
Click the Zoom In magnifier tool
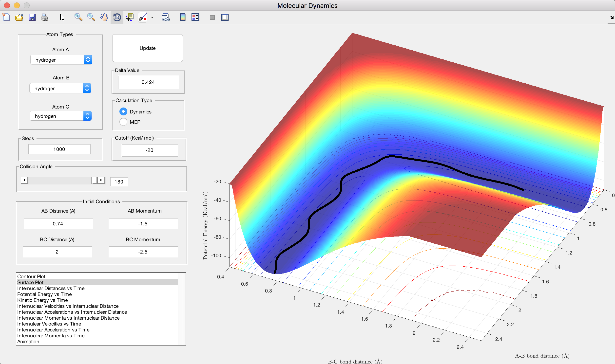click(x=78, y=17)
